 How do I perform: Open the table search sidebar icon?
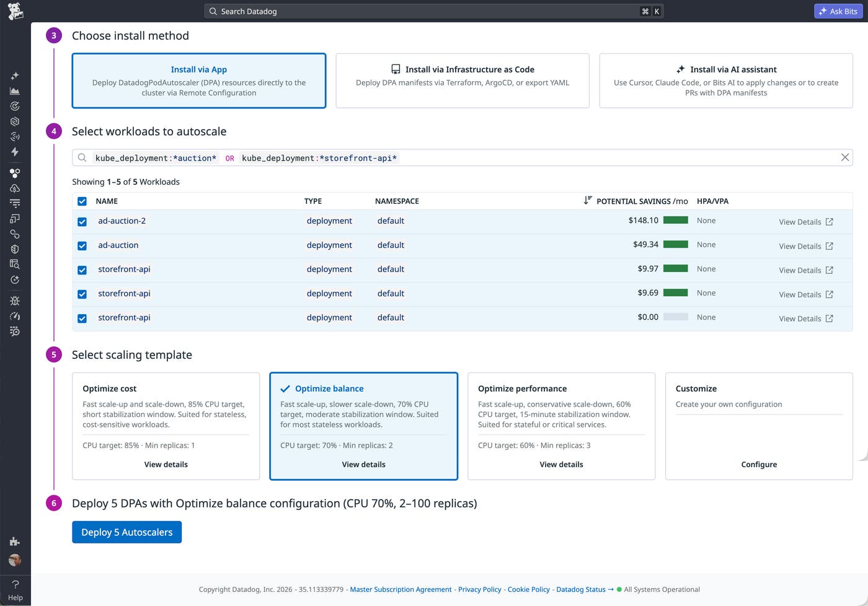click(15, 265)
